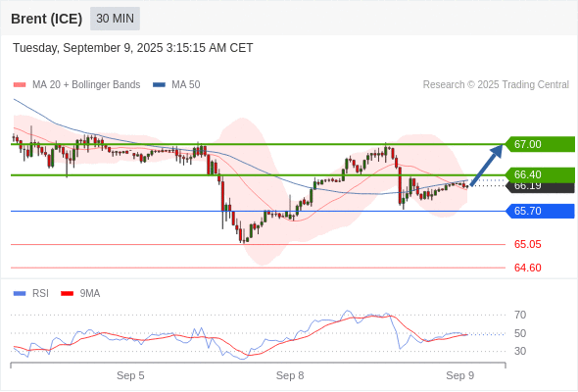Click the blue MA 50 legend swatch
The image size is (578, 392).
click(159, 85)
